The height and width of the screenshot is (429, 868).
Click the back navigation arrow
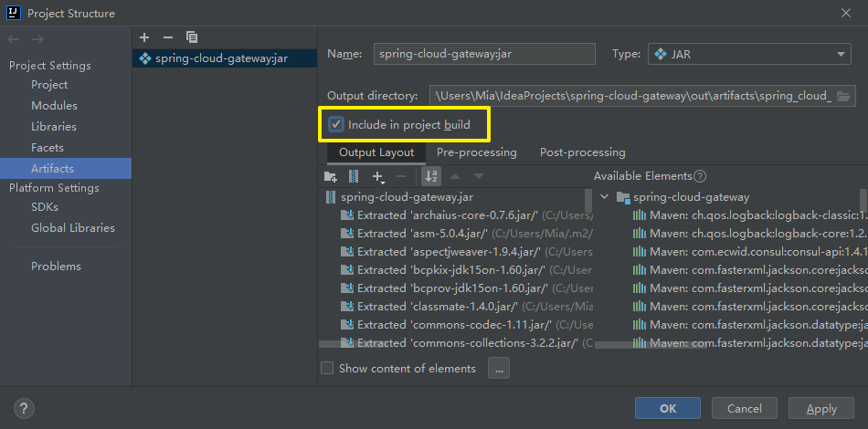pyautogui.click(x=15, y=39)
